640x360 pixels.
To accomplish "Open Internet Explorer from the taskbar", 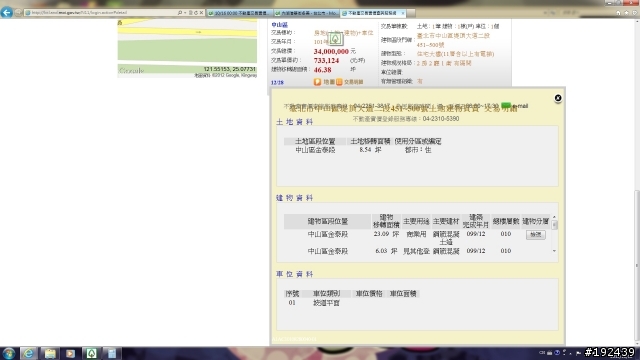I will [29, 353].
